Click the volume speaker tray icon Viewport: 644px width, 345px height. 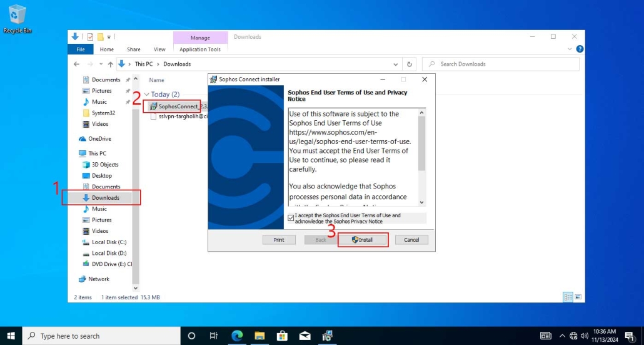(585, 336)
